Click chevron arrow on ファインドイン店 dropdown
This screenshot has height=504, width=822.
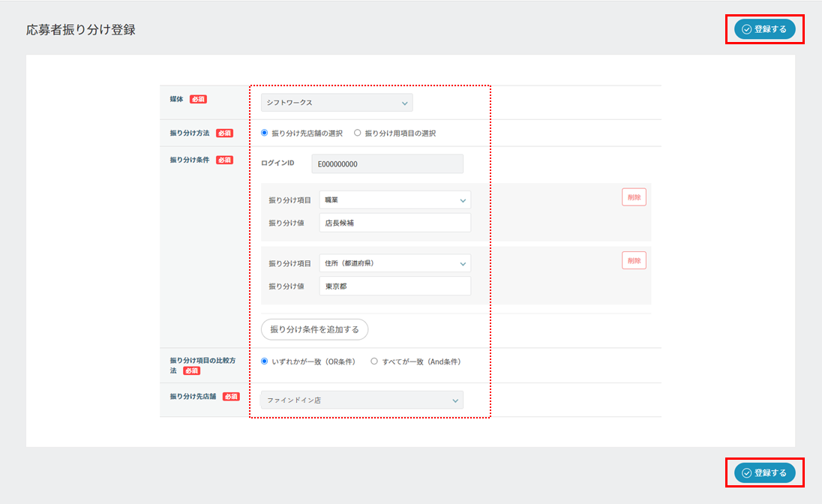click(455, 400)
